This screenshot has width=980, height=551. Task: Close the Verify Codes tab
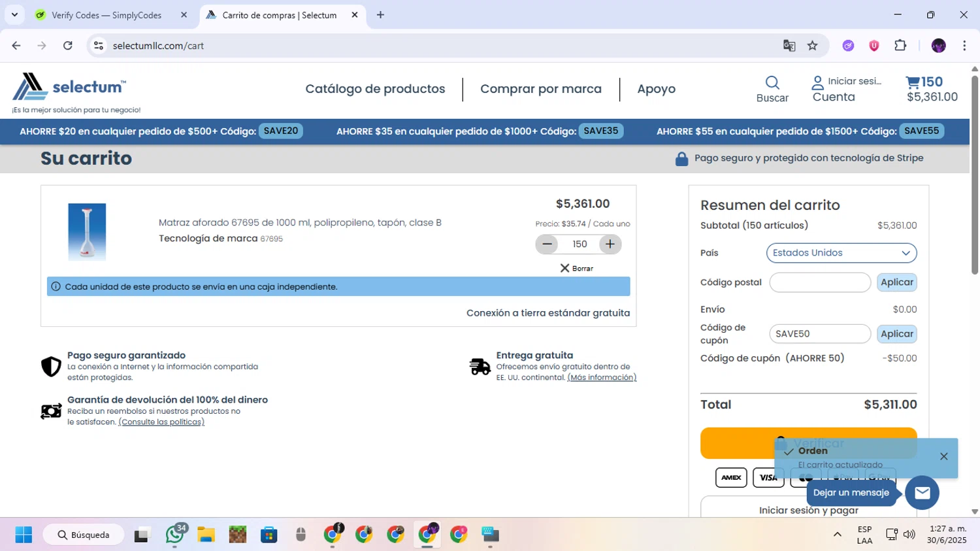[184, 14]
